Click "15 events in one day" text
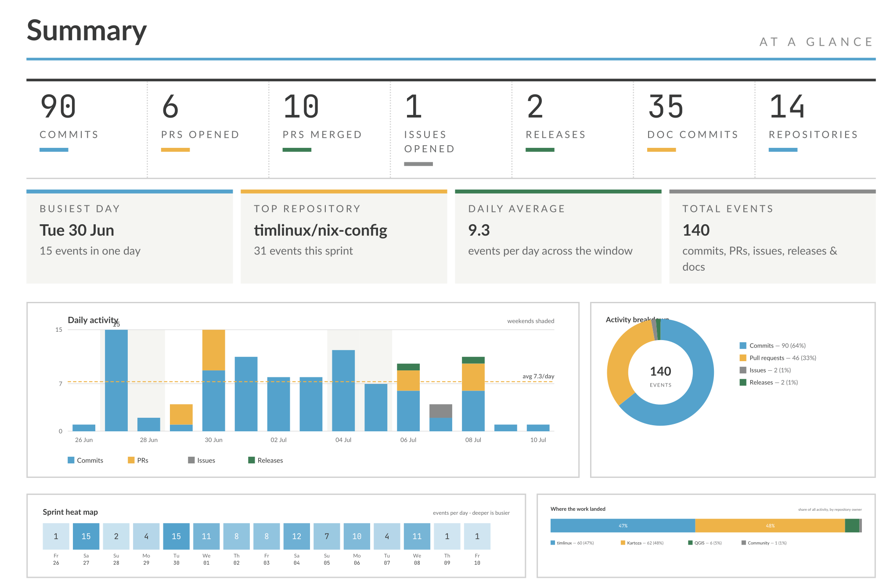 90,251
